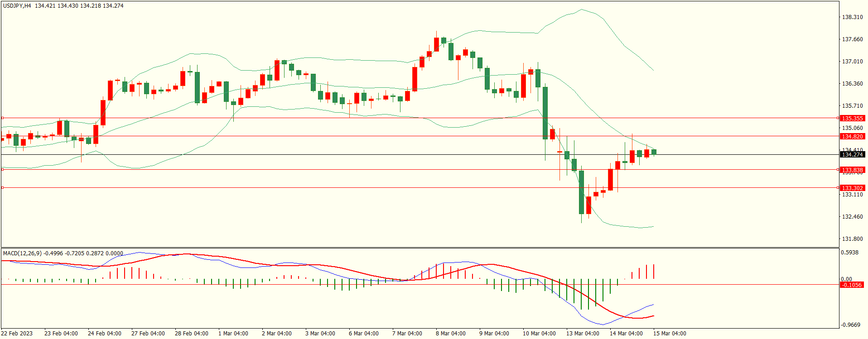Viewport: 868px width, 339px height.
Task: Select the red 135.355 price label
Action: point(852,119)
